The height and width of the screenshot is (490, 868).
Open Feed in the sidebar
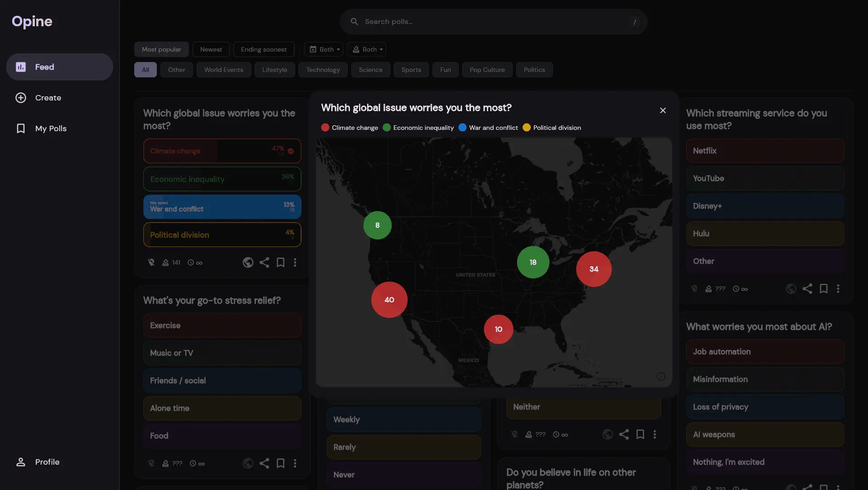(60, 67)
